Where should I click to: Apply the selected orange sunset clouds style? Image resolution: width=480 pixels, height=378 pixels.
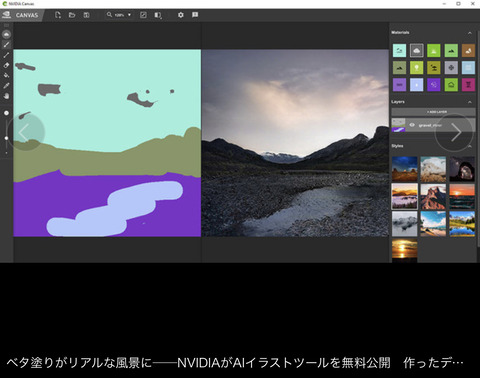coord(405,196)
